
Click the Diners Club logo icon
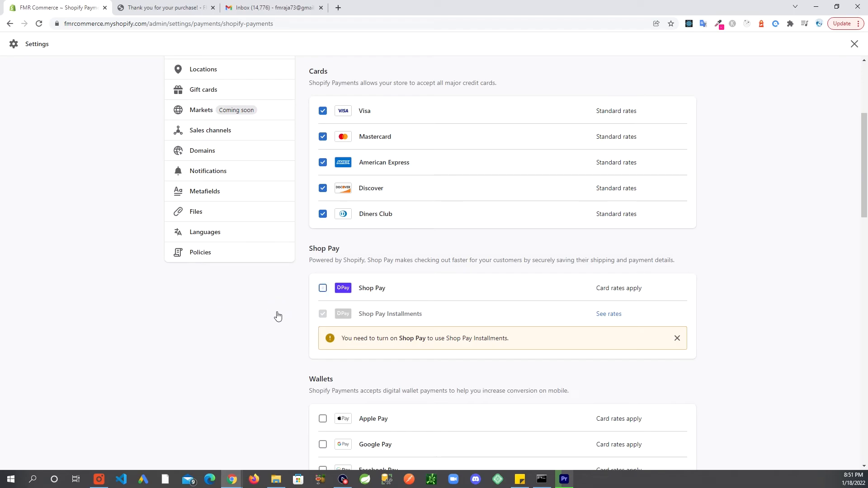343,214
